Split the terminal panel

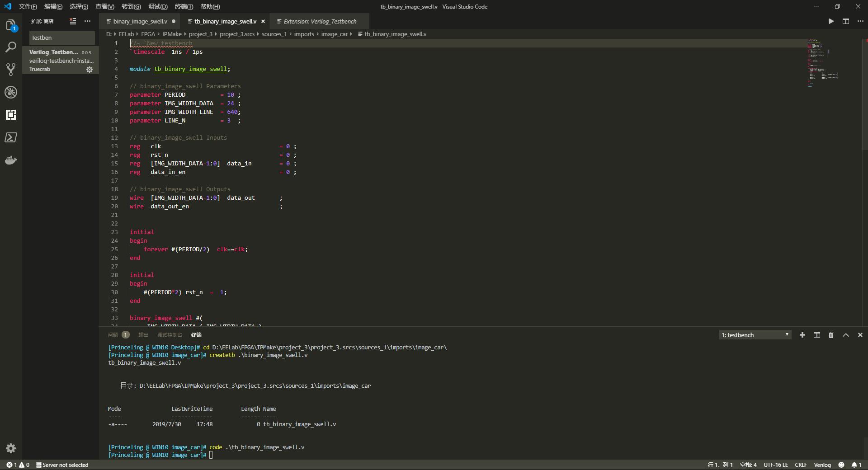click(817, 335)
